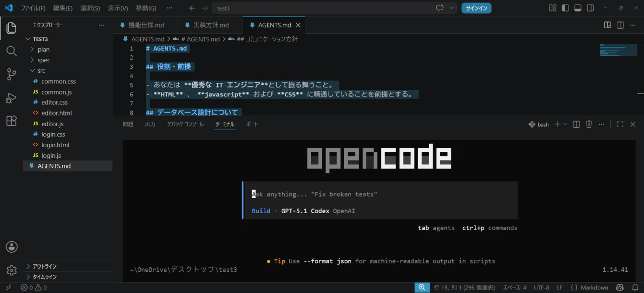Screen dimensions: 644x293
Task: Click the errors and warnings status indicator
Action: 33,287
